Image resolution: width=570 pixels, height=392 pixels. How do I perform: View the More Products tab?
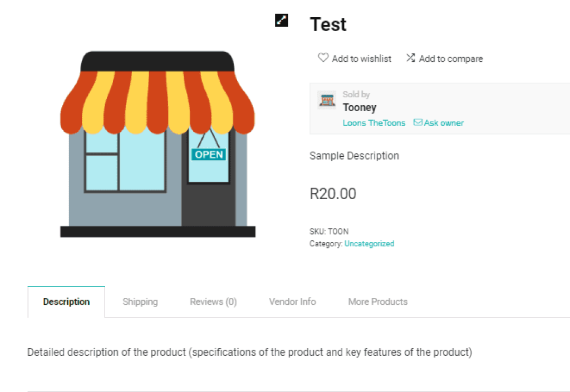pos(377,302)
